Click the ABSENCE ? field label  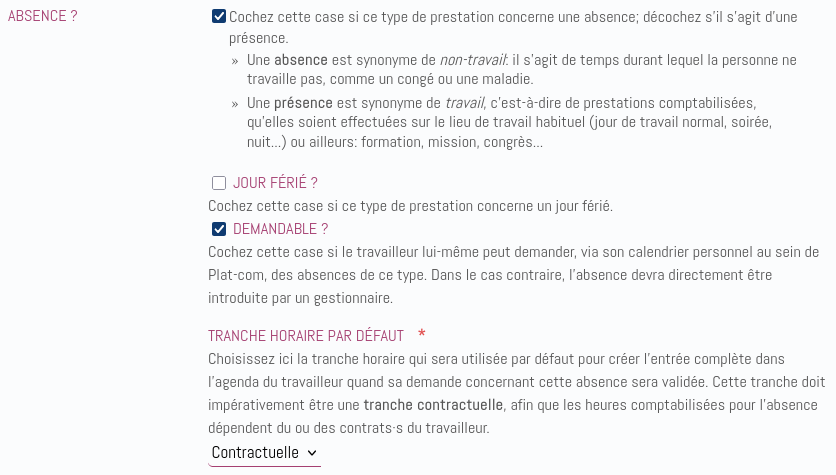tap(42, 16)
